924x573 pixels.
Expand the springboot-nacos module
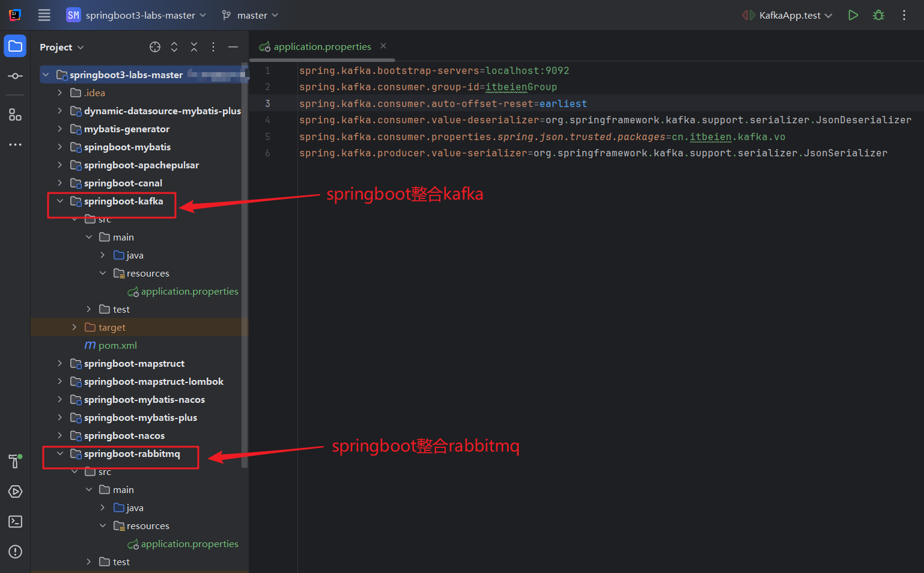coord(60,435)
